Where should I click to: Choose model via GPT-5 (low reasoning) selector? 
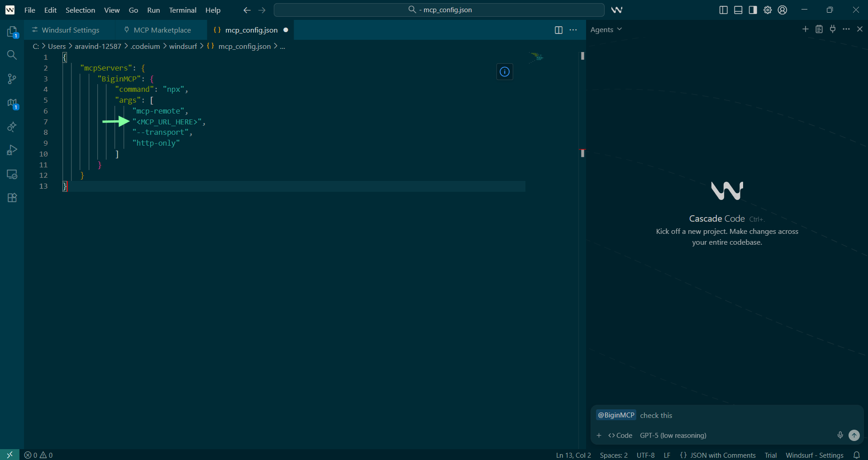click(x=673, y=436)
